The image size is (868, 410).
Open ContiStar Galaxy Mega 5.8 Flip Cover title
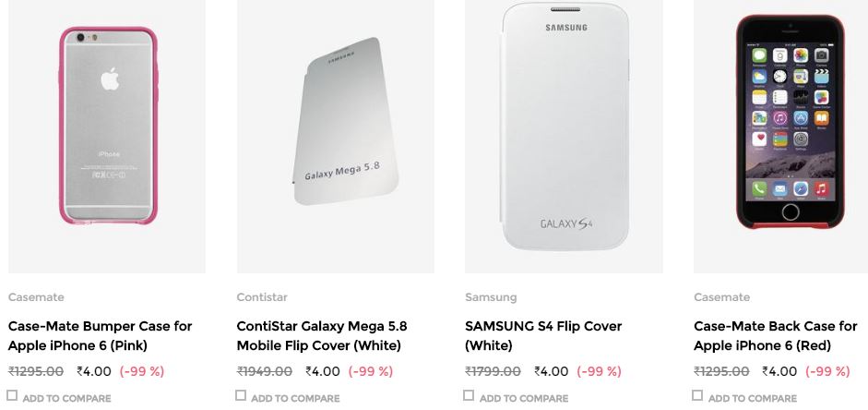[x=321, y=336]
